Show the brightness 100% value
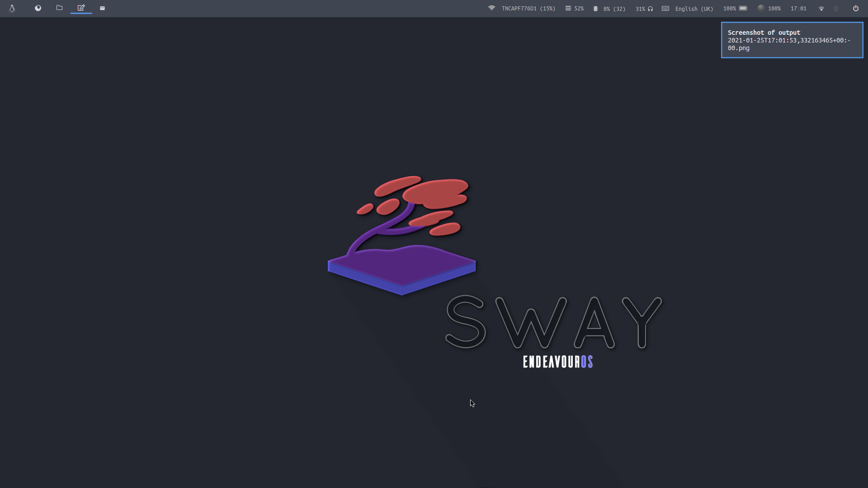 click(774, 9)
